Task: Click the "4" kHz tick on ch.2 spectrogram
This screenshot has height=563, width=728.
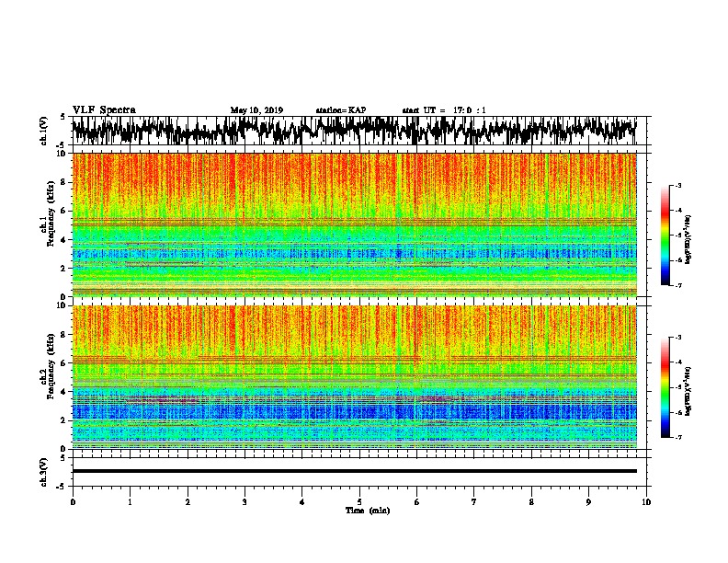Action: pos(64,392)
